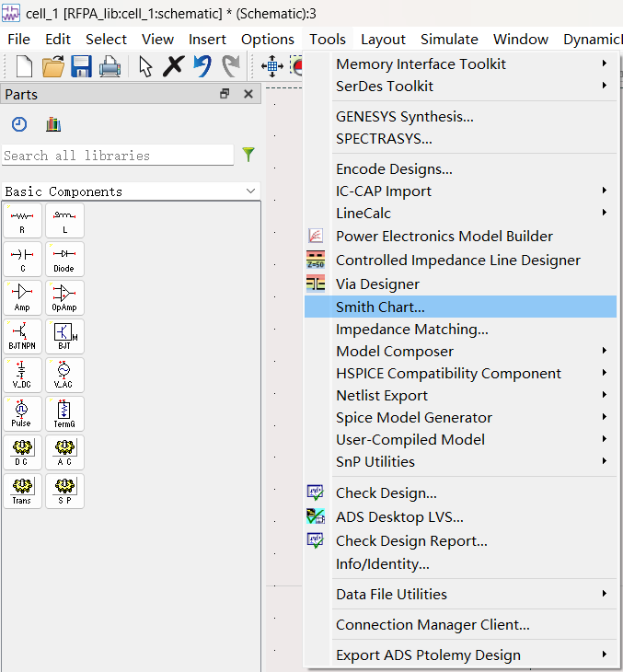Open SPECTRASYS... menu entry
This screenshot has width=623, height=672.
click(x=461, y=139)
